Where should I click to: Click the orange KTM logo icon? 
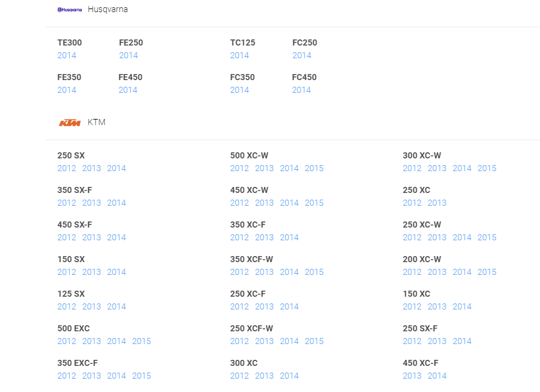click(x=69, y=123)
